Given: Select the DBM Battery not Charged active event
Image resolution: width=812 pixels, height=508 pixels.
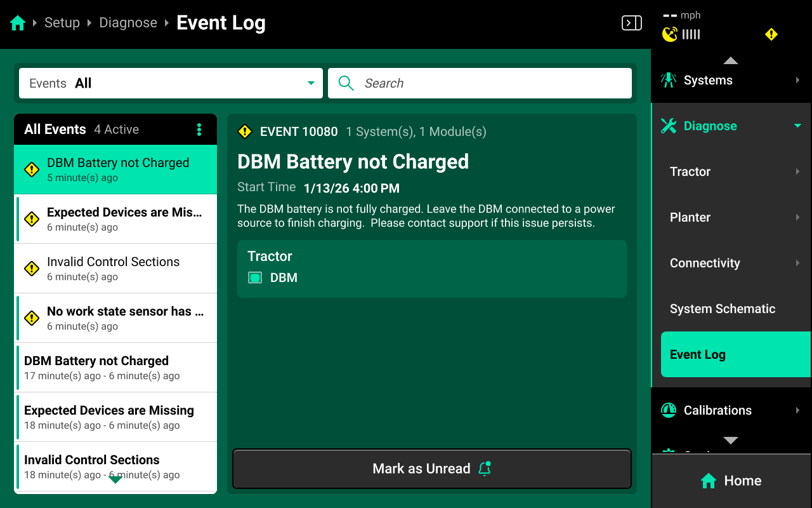Looking at the screenshot, I should coord(115,169).
